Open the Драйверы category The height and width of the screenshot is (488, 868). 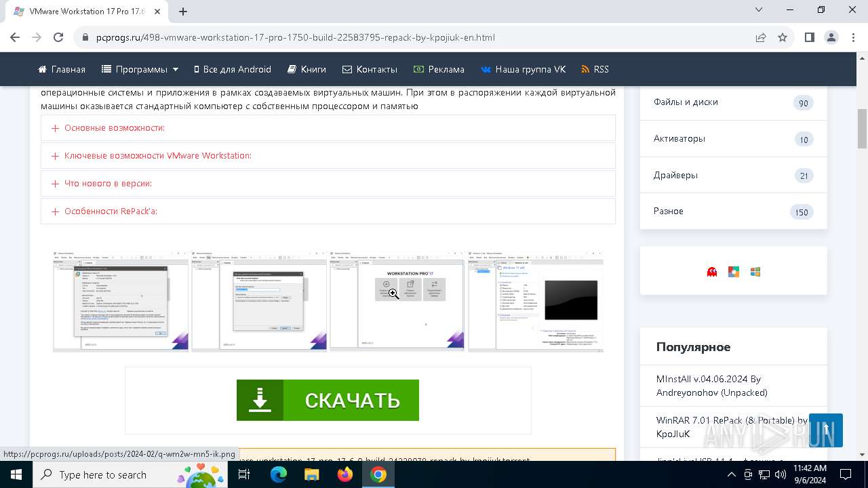[734, 175]
